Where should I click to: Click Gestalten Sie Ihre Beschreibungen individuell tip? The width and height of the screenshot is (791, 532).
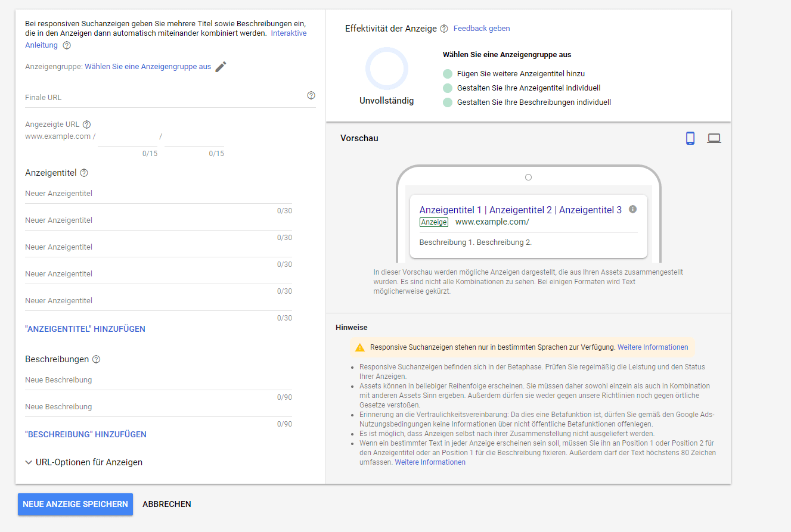[x=534, y=102]
